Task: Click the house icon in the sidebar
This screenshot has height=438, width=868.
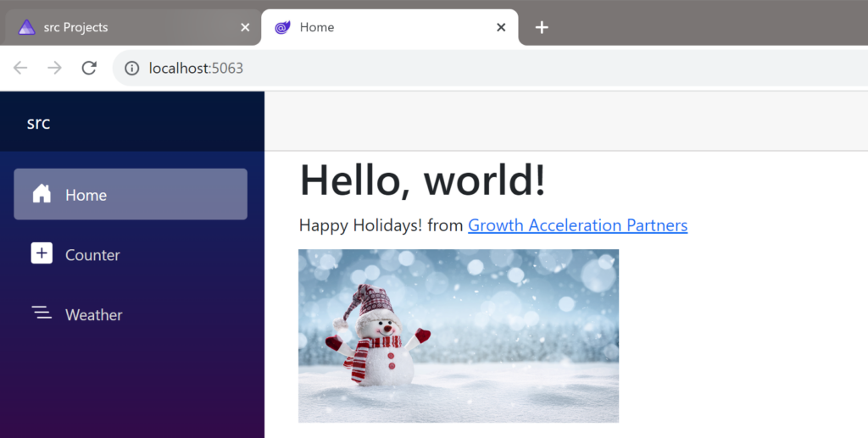Action: point(42,194)
